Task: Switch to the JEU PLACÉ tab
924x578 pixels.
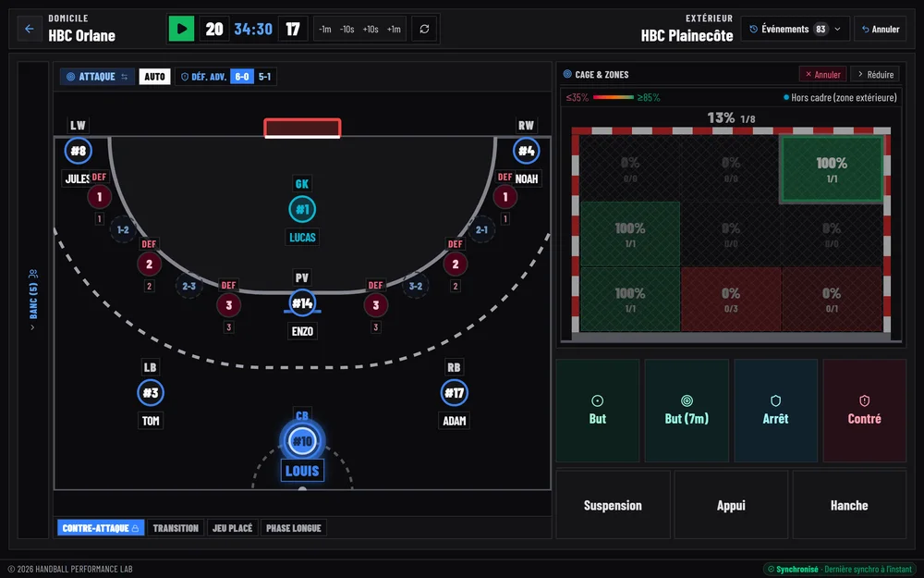Action: click(x=232, y=528)
